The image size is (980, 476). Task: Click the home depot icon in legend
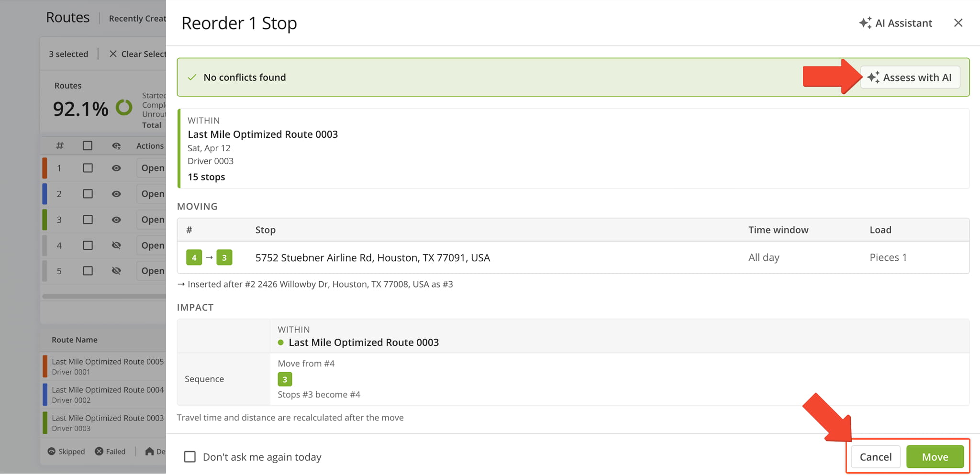click(x=149, y=451)
